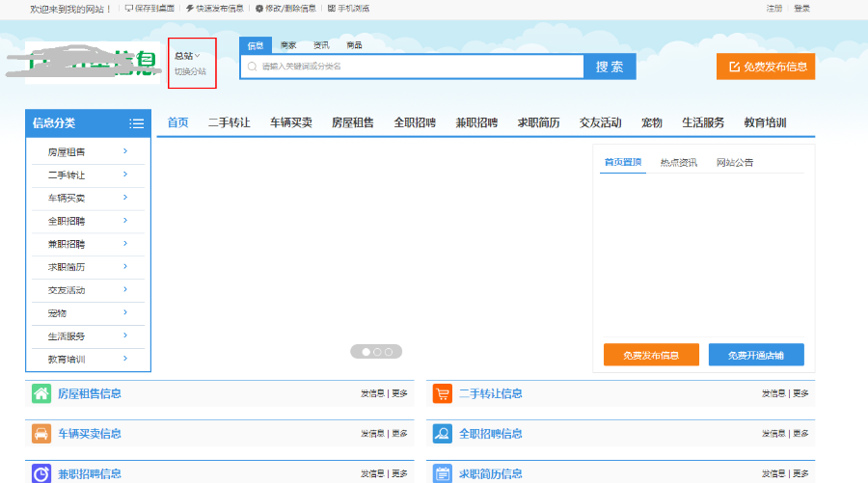
Task: Open 生活服务 in navigation bar
Action: coord(703,122)
